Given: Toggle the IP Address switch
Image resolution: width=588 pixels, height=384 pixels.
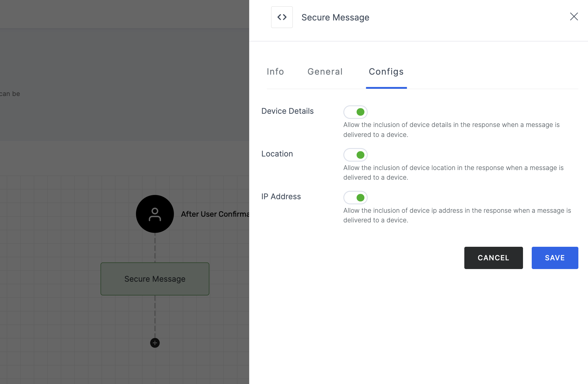Looking at the screenshot, I should (x=355, y=197).
